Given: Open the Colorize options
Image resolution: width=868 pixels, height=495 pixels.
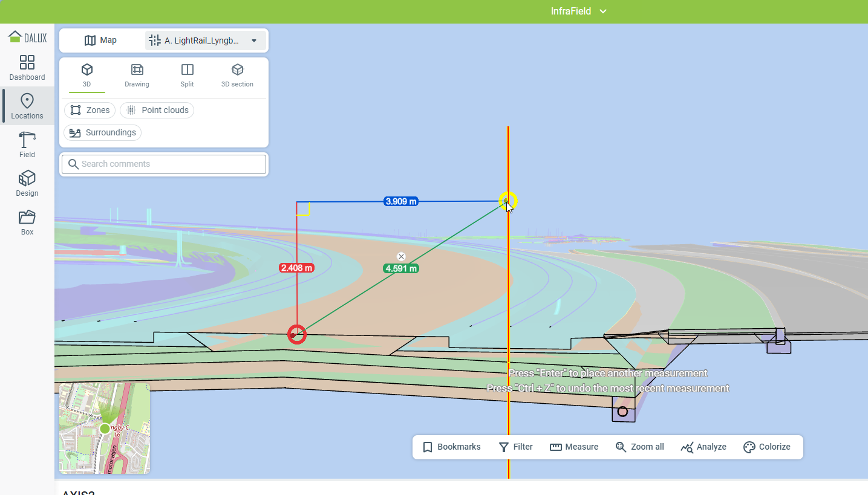Looking at the screenshot, I should (766, 447).
